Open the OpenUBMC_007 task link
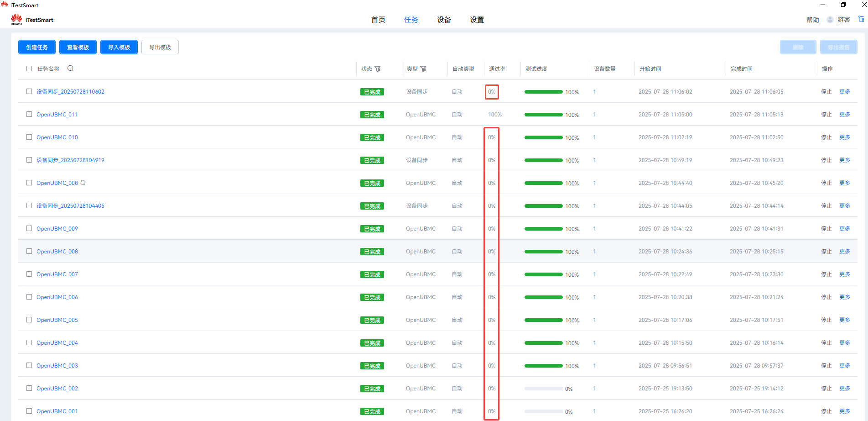Viewport: 868px width, 421px height. (57, 274)
